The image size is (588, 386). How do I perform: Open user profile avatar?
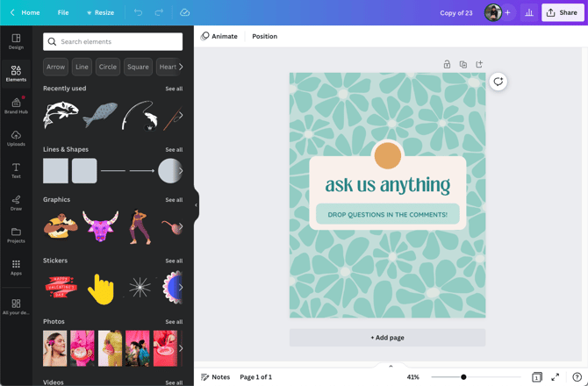pos(492,13)
